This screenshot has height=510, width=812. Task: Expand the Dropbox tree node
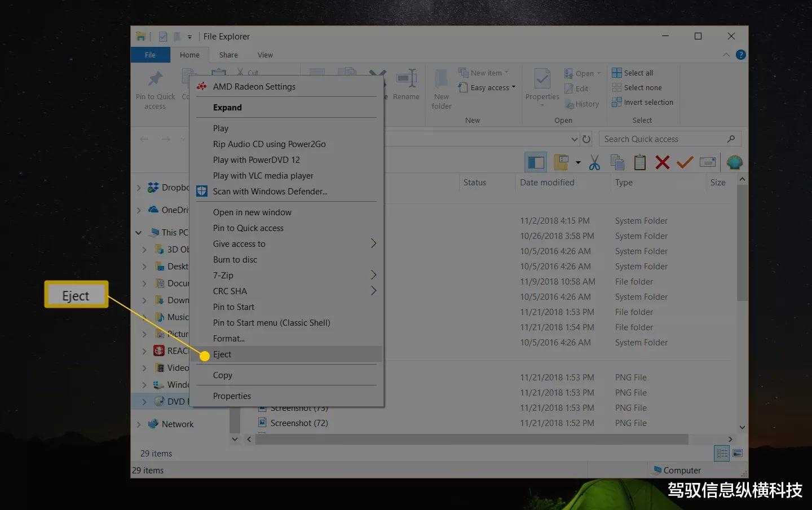point(139,188)
